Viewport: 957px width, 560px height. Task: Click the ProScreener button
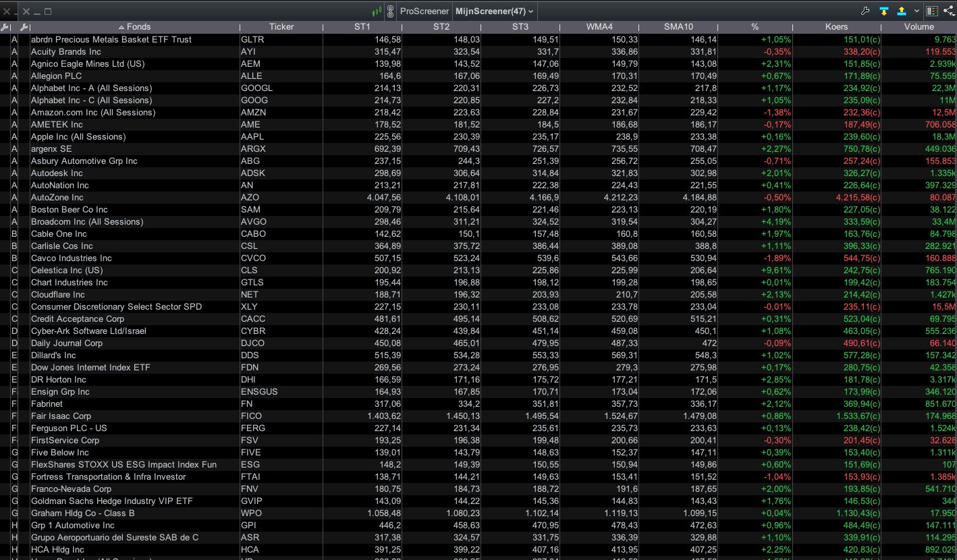click(x=425, y=11)
